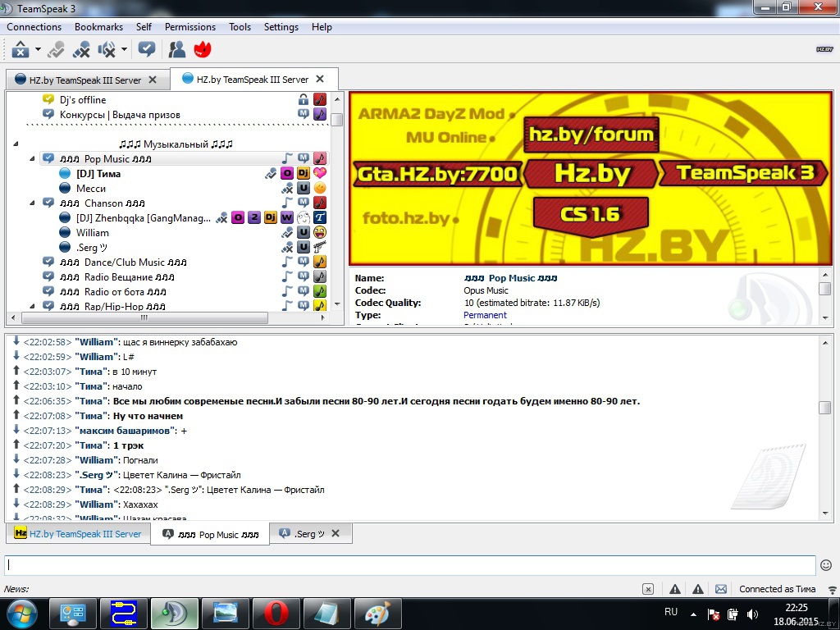Close the News ticker with the x button
This screenshot has height=630, width=840.
click(x=648, y=589)
